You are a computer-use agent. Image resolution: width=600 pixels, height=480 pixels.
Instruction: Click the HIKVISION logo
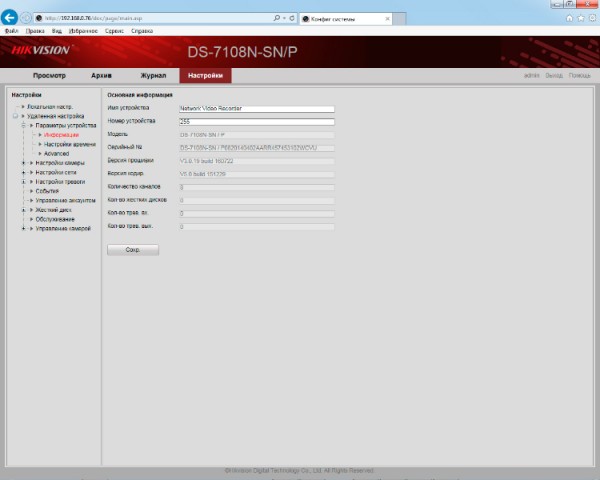pos(41,50)
